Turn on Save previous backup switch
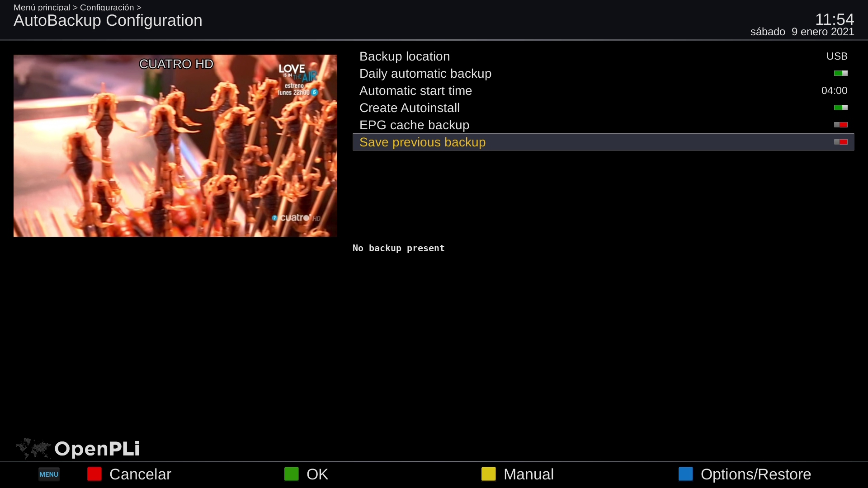This screenshot has height=488, width=868. [x=840, y=142]
